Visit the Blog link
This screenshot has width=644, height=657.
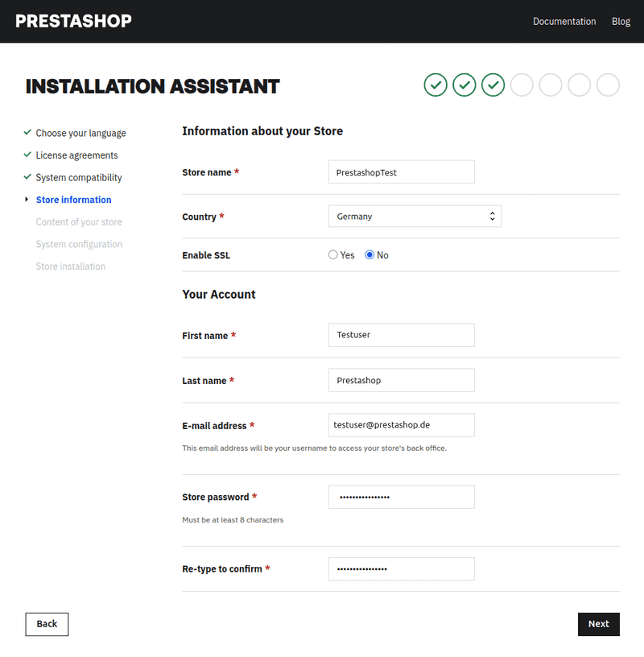[621, 22]
